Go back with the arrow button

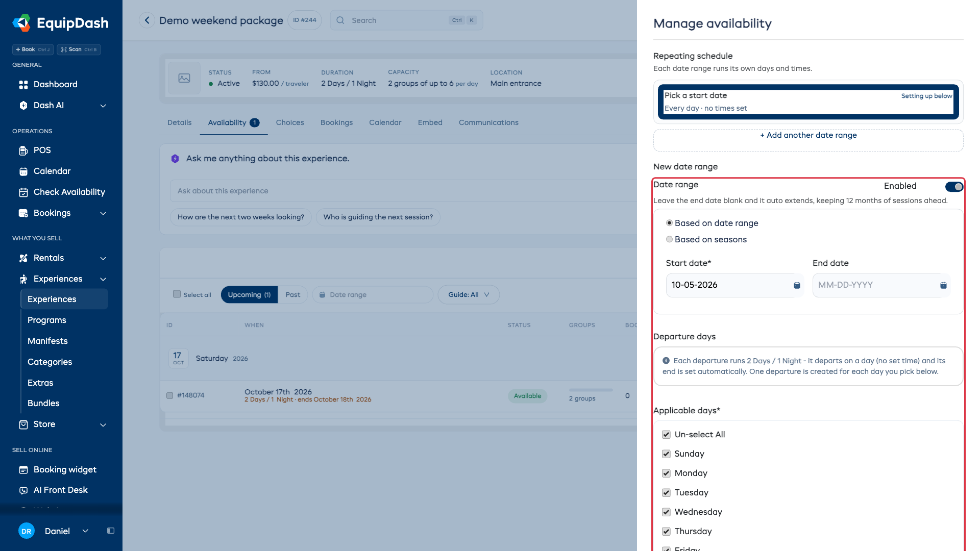click(x=147, y=20)
